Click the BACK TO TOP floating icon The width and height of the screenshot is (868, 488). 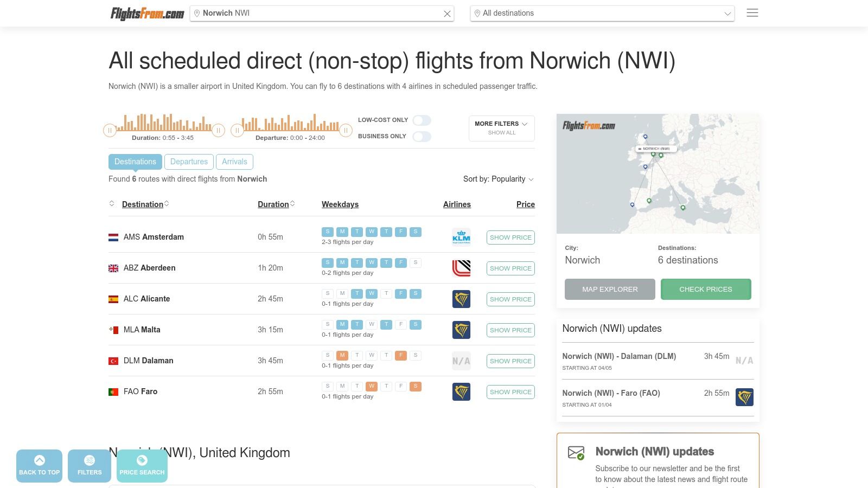pos(39,465)
